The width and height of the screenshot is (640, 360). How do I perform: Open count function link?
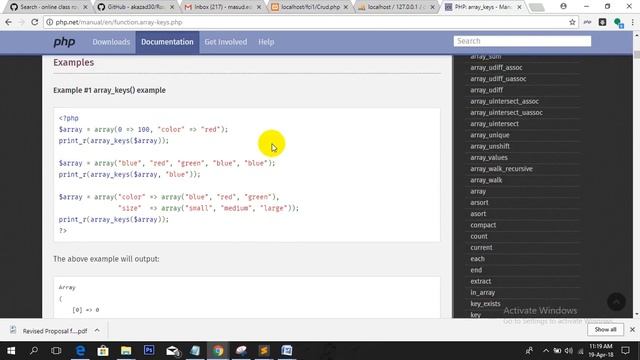(x=479, y=236)
